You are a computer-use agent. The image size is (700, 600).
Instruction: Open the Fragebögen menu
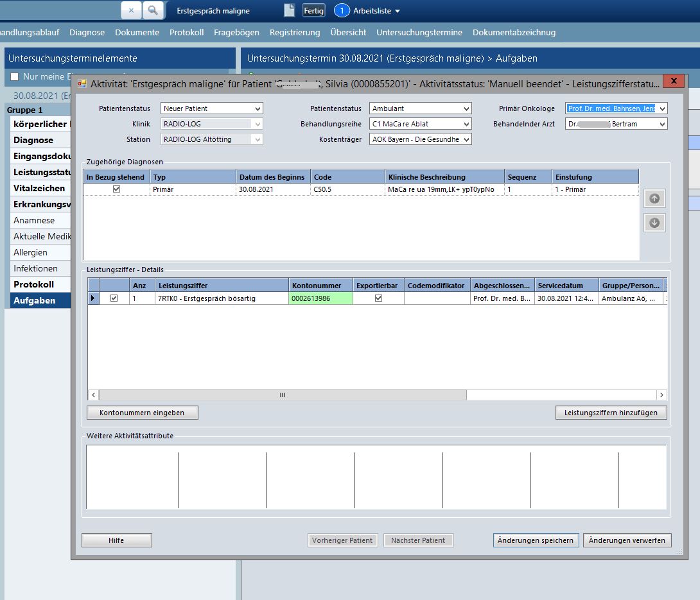[236, 32]
